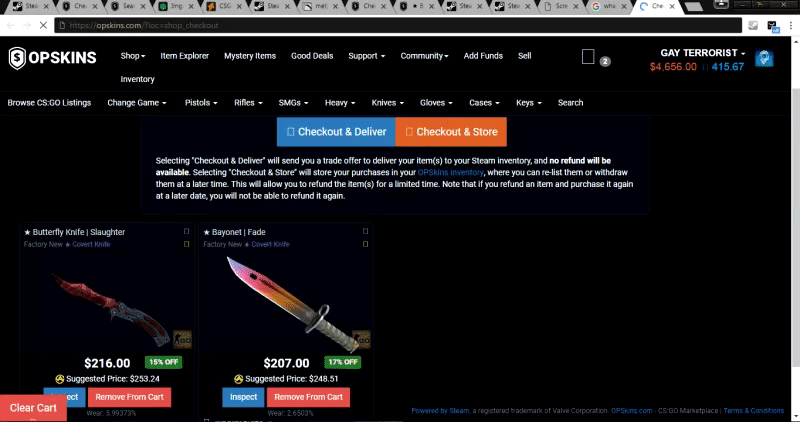Open the Knives category dropdown
Screen dimensions: 800x422
tap(388, 103)
